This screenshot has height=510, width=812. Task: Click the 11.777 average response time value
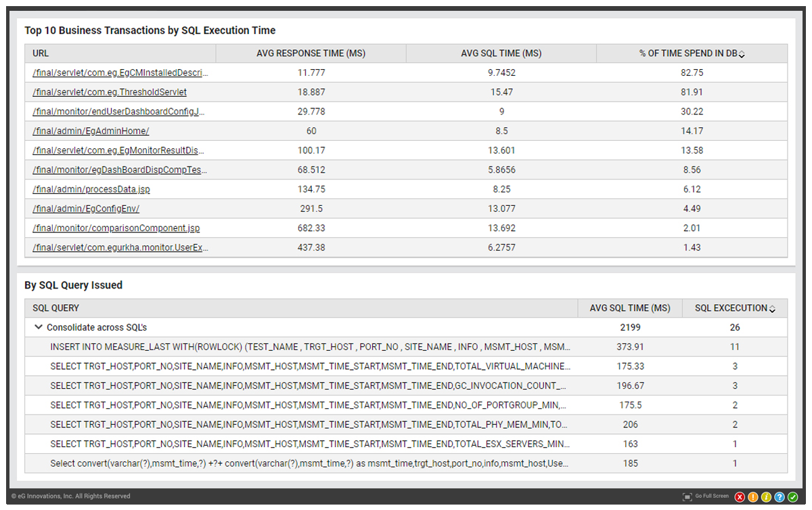point(311,72)
